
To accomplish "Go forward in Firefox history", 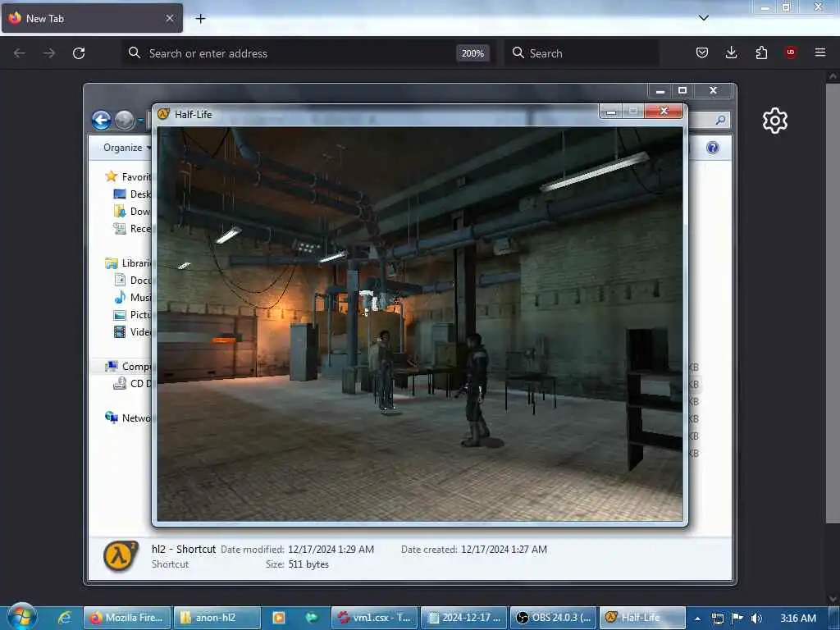I will (x=48, y=53).
